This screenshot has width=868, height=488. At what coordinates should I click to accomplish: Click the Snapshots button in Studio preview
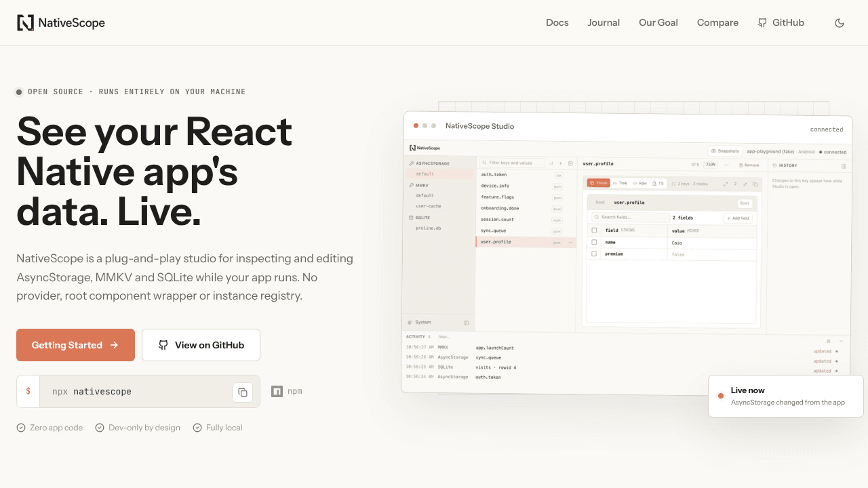coord(725,151)
